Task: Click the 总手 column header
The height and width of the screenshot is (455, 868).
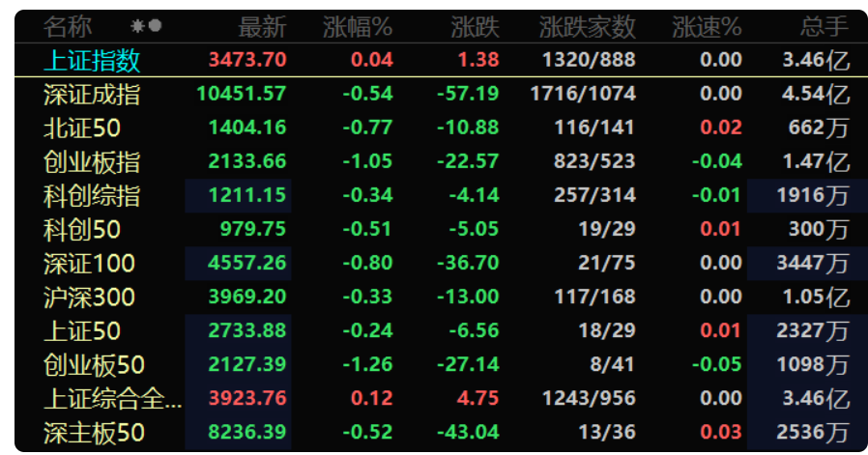Action: click(x=825, y=27)
